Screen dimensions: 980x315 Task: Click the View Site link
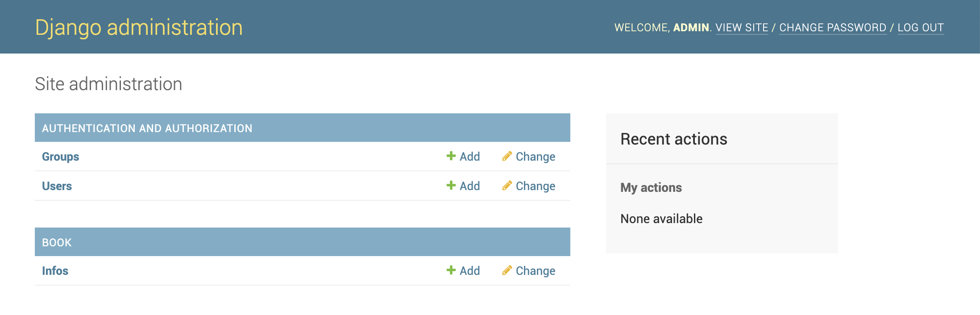742,28
